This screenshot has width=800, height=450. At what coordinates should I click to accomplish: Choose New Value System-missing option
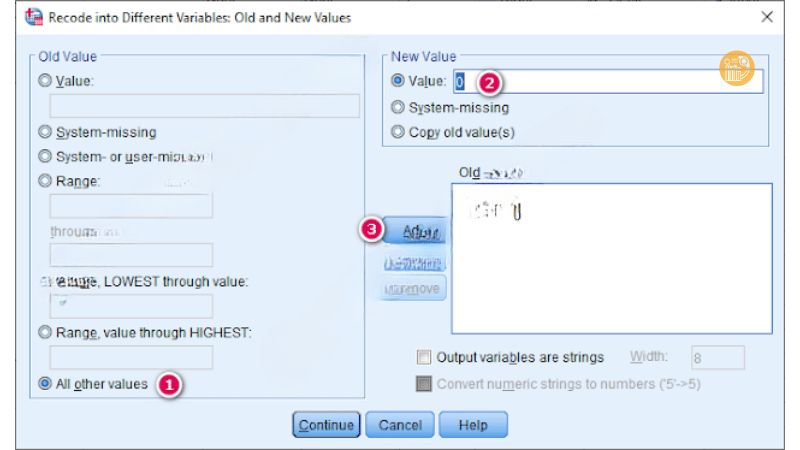[x=398, y=107]
